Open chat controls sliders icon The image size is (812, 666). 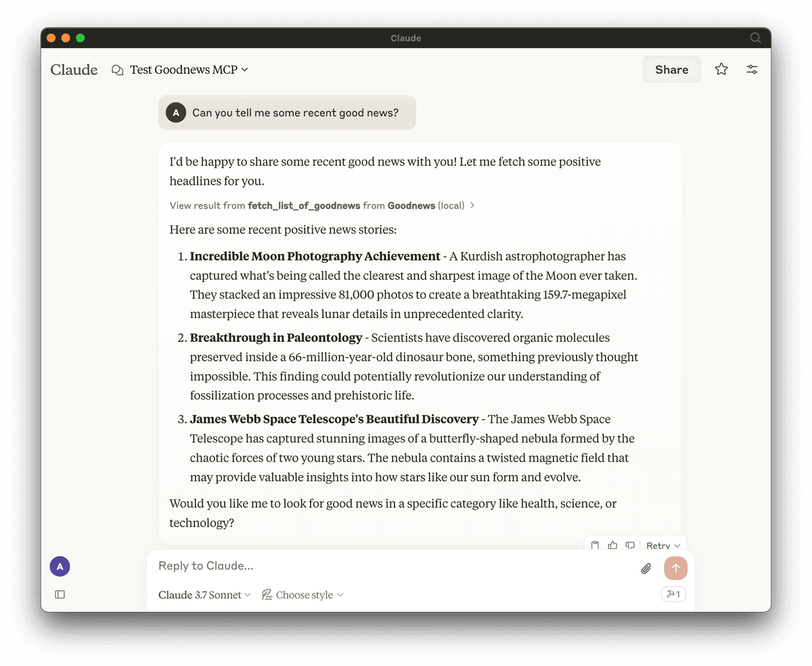[x=752, y=69]
